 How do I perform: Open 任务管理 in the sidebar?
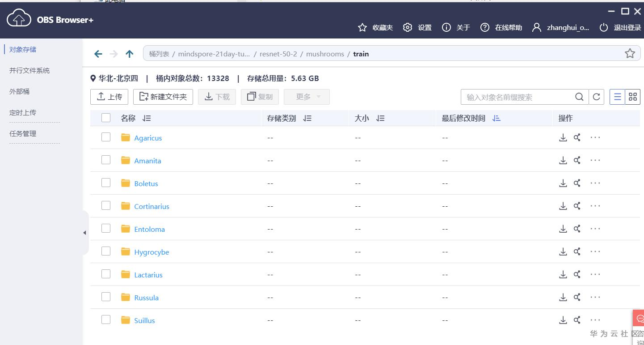pyautogui.click(x=23, y=133)
